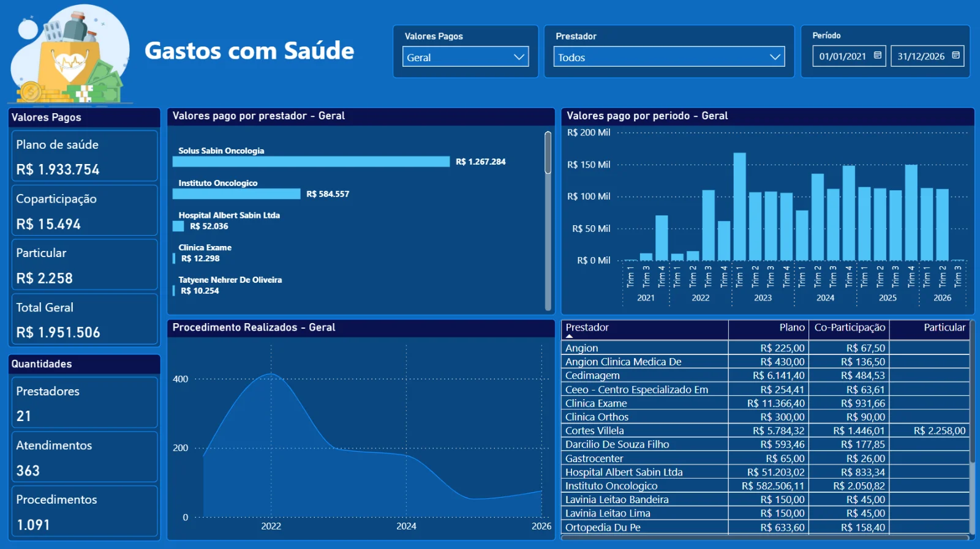Click the Total Geral card
This screenshot has height=549, width=980.
85,319
